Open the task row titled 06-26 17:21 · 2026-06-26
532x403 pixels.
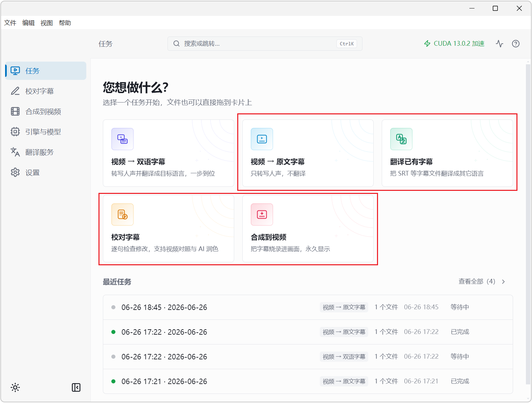(x=308, y=381)
